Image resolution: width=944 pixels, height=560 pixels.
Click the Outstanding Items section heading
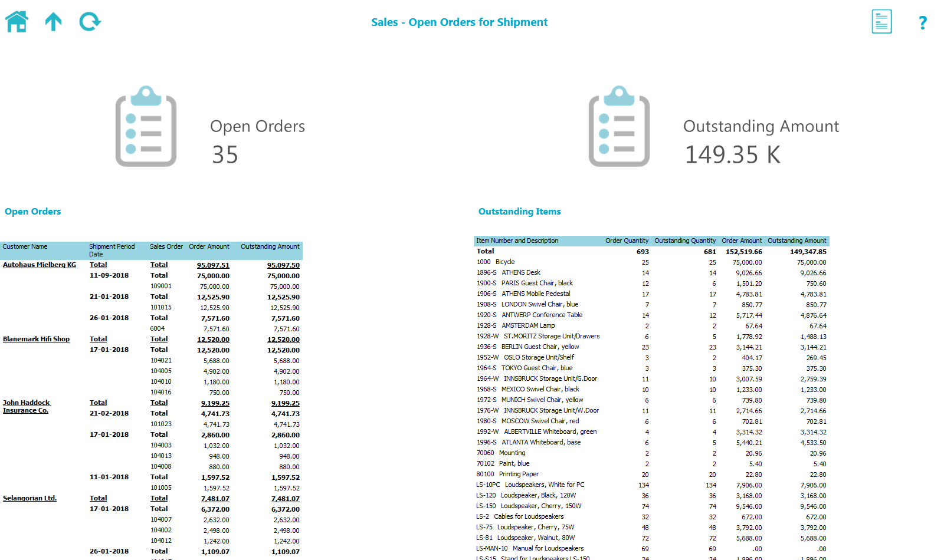[519, 211]
